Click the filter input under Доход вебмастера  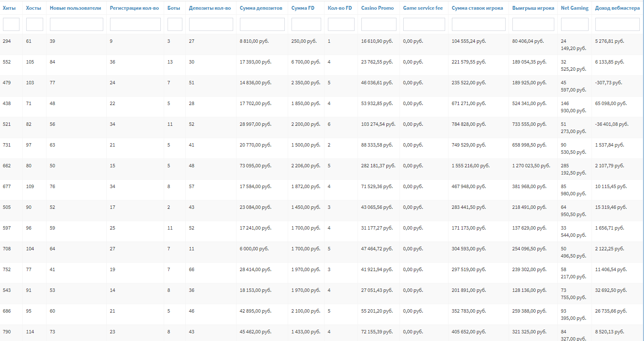click(617, 25)
